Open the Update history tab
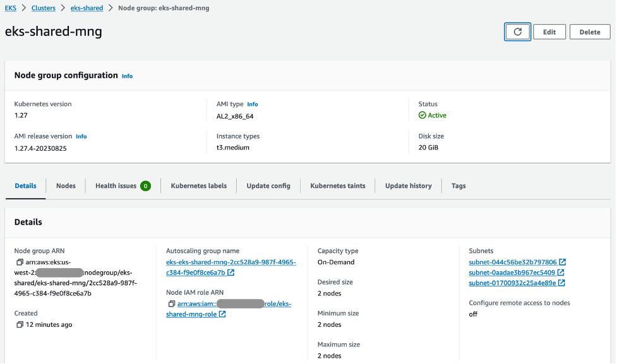The image size is (617, 364). pos(408,185)
